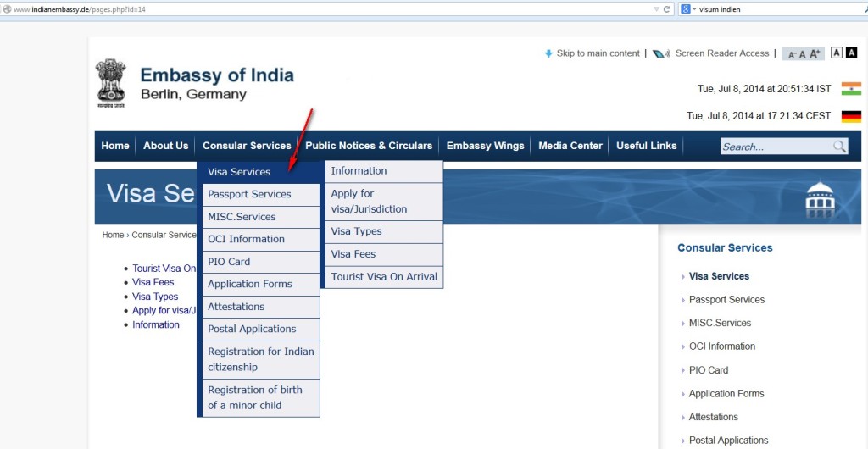Open the Consular Services menu
Image resolution: width=868 pixels, height=449 pixels.
(247, 146)
